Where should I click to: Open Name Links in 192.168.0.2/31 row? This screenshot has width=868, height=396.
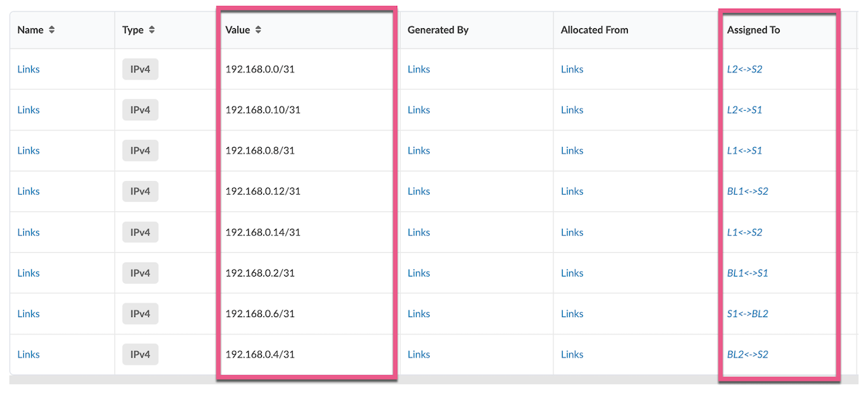(28, 273)
